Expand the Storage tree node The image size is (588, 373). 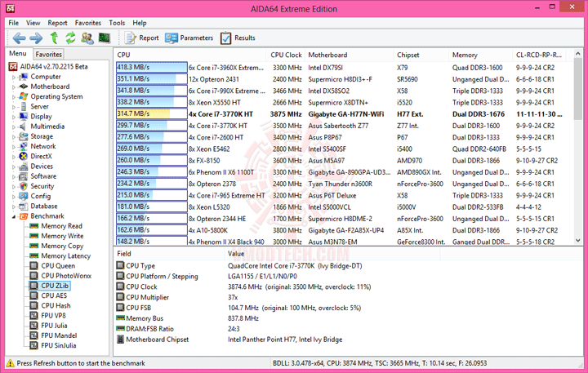[x=14, y=137]
